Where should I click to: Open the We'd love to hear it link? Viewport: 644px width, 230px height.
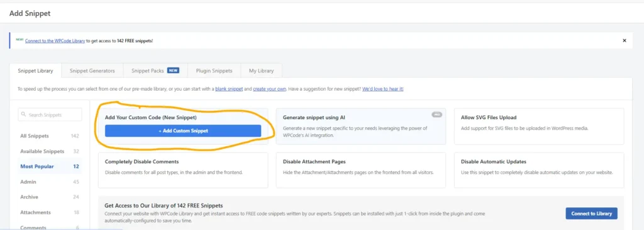383,89
